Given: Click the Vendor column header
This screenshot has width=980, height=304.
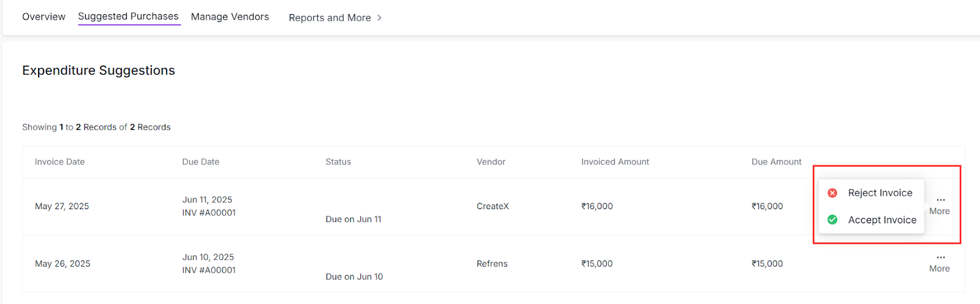Looking at the screenshot, I should pyautogui.click(x=491, y=162).
